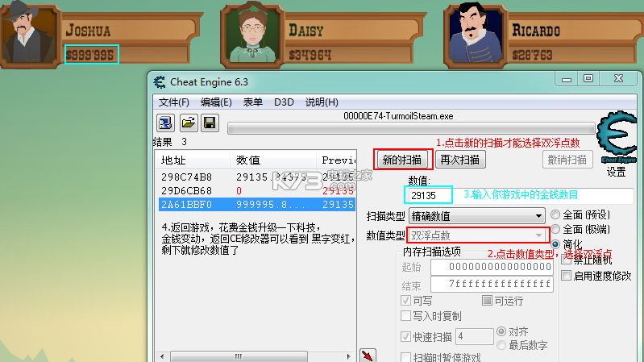Enable the 启用速度修改 speedhack checkbox
Viewport: 644px width, 362px height.
tap(566, 276)
